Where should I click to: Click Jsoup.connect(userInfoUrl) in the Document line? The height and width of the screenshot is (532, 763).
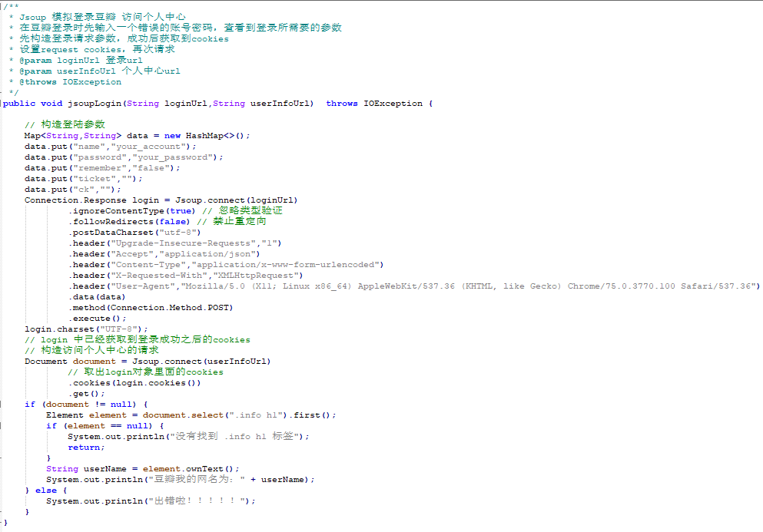(201, 362)
